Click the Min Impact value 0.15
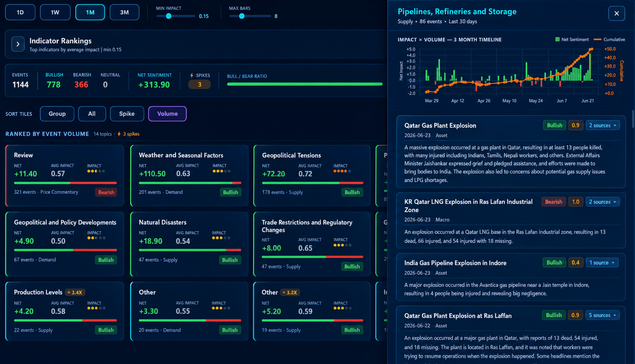This screenshot has width=635, height=364. (x=204, y=16)
